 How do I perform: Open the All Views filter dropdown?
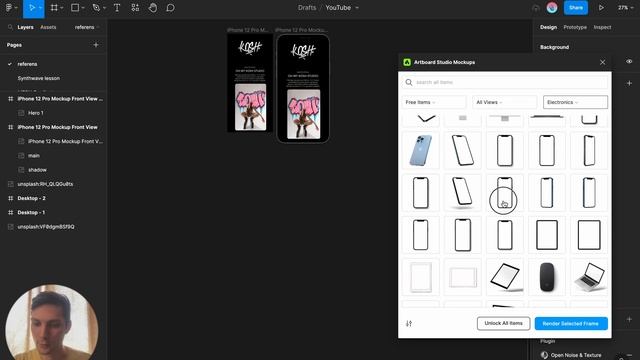[x=504, y=102]
